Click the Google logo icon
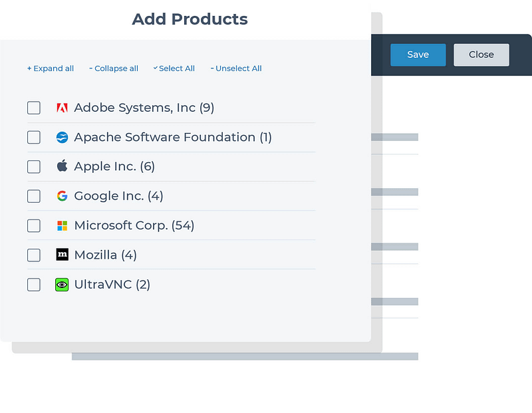 point(62,196)
